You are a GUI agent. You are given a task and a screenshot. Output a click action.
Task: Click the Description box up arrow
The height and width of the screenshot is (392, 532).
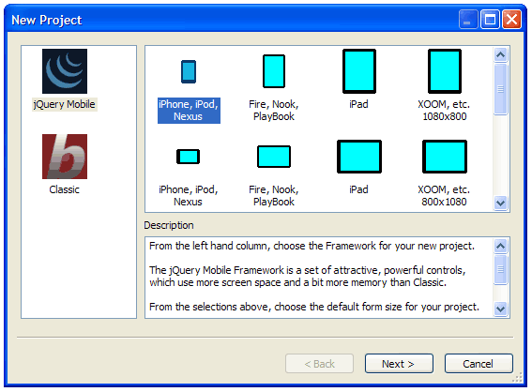(x=500, y=247)
